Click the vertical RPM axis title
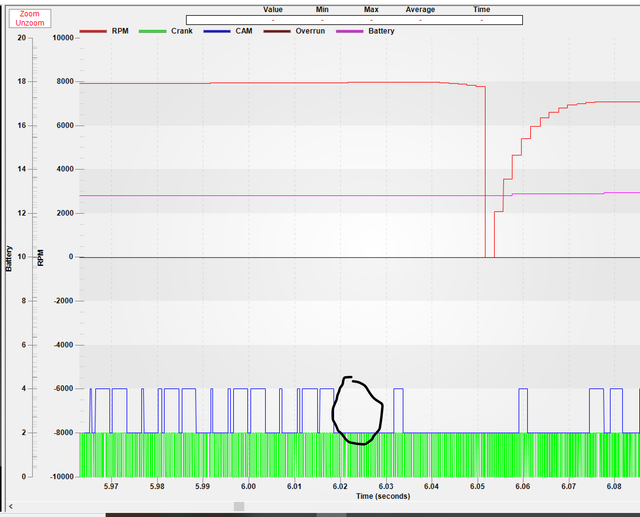This screenshot has width=640, height=517. pyautogui.click(x=40, y=258)
